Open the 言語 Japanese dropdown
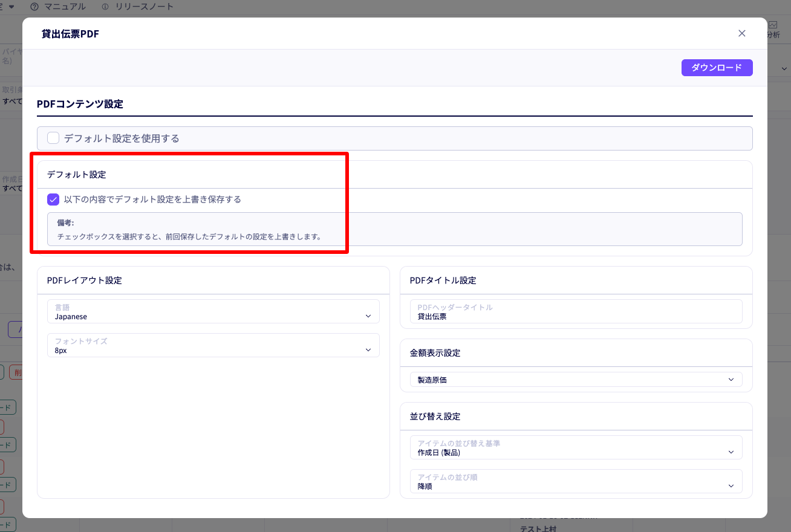Viewport: 791px width, 532px height. 213,311
